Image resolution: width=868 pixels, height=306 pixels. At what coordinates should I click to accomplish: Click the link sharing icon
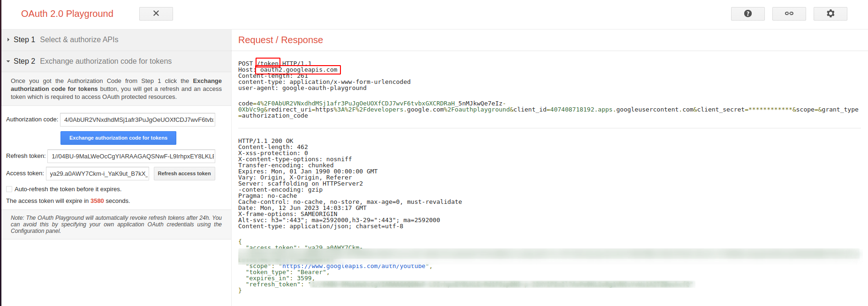(x=789, y=14)
